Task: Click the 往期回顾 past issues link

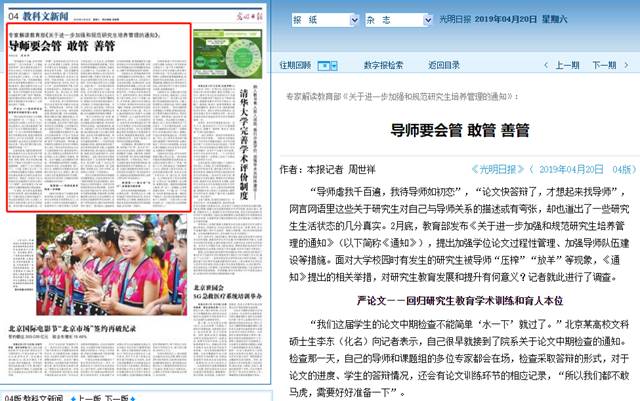Action: click(294, 65)
